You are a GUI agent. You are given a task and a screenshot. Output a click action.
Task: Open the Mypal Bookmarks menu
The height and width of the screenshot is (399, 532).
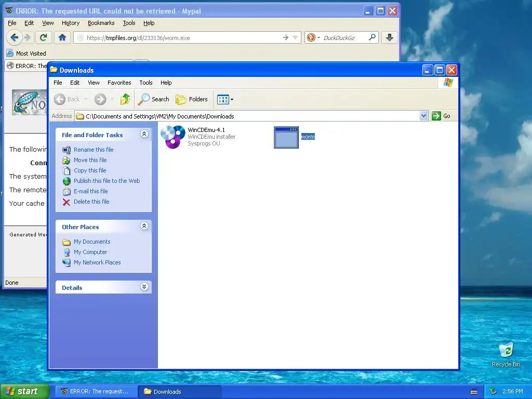[x=101, y=23]
